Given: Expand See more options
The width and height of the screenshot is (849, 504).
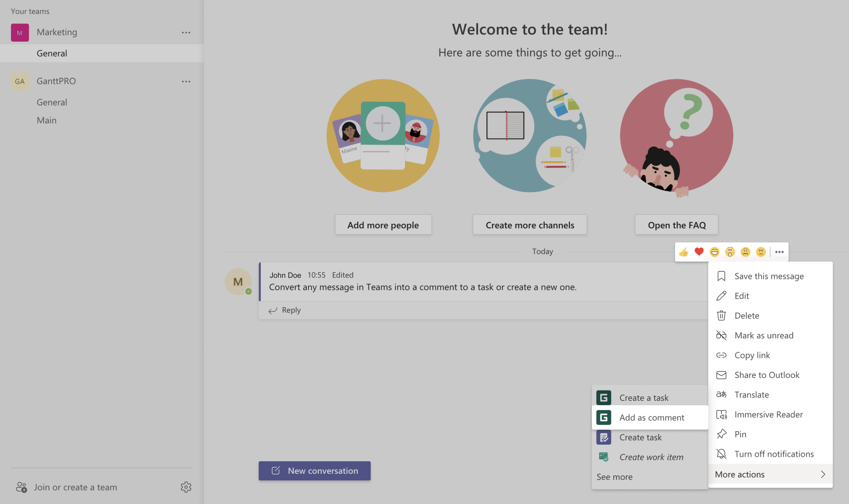Looking at the screenshot, I should point(614,476).
